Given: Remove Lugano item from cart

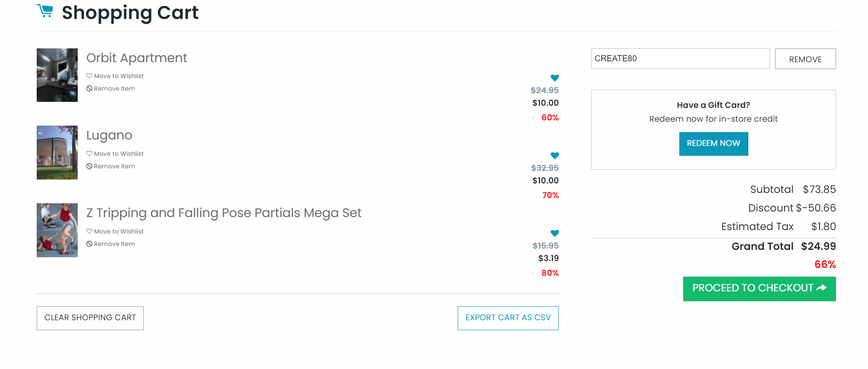Looking at the screenshot, I should (111, 166).
